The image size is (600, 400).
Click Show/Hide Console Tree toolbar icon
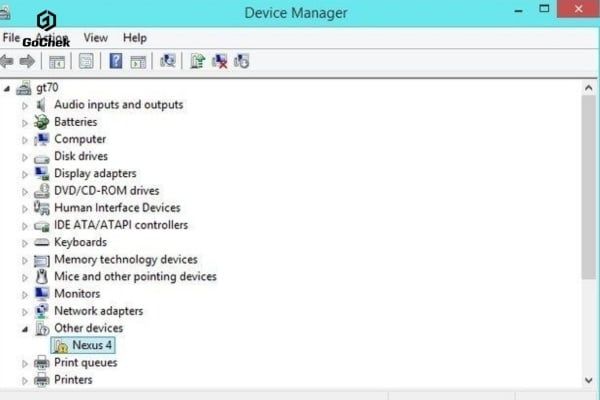point(57,61)
